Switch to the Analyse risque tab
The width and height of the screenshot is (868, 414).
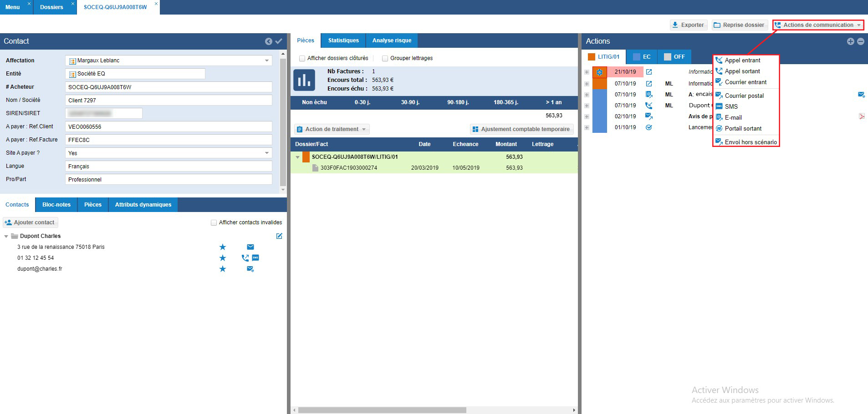[392, 40]
